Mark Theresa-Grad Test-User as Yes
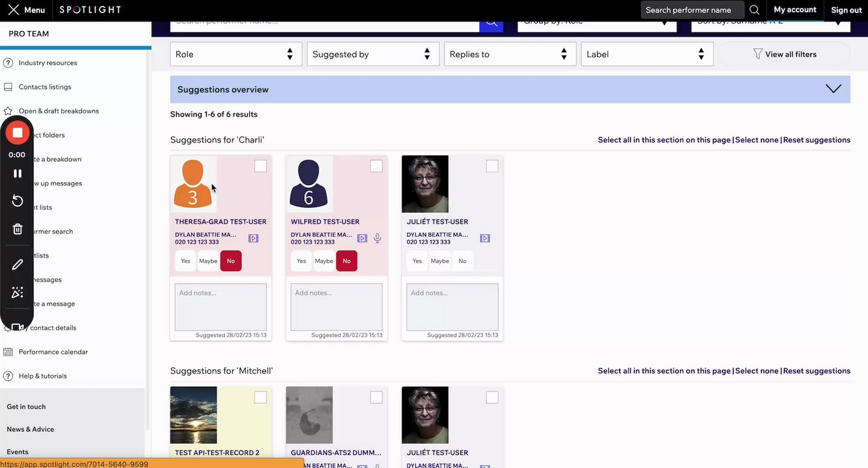The width and height of the screenshot is (868, 468). click(x=186, y=261)
